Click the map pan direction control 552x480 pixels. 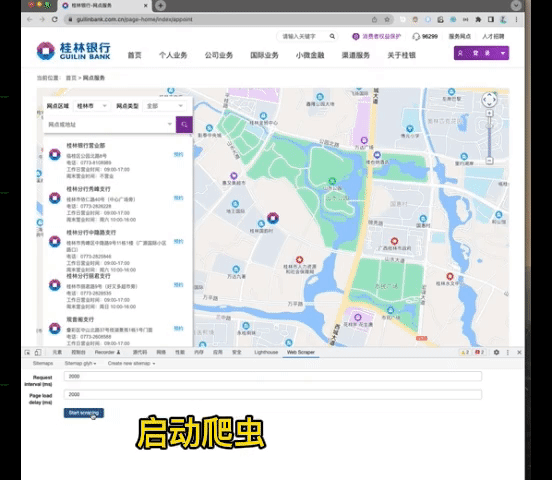(489, 100)
